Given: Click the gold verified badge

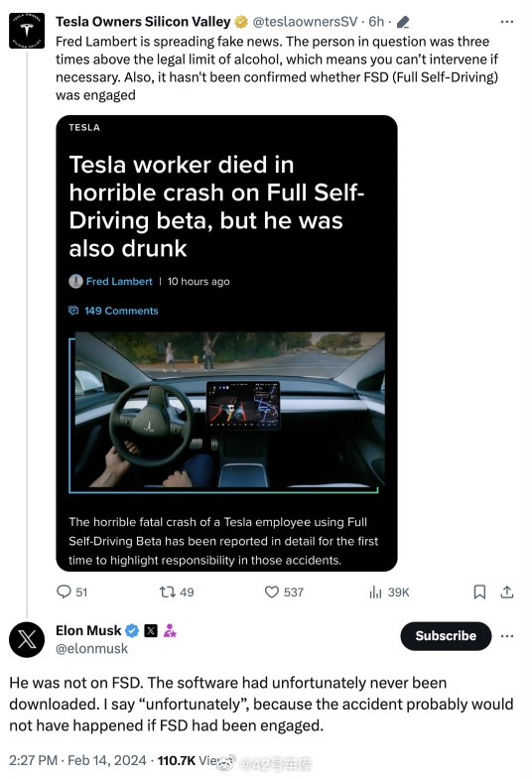Looking at the screenshot, I should (241, 22).
